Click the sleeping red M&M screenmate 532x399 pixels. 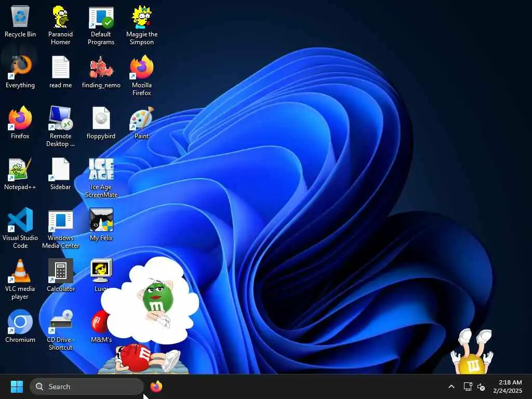(x=143, y=359)
